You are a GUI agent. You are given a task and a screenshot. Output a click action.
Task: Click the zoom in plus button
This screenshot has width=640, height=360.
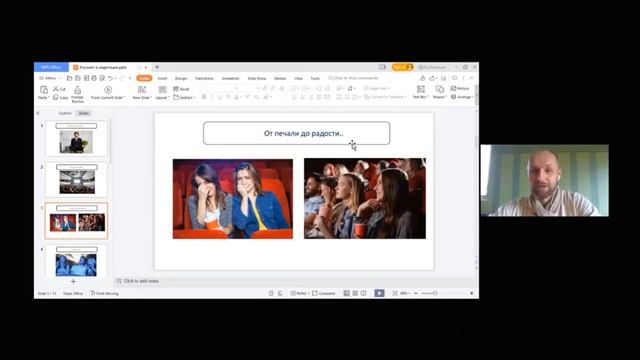pyautogui.click(x=472, y=293)
